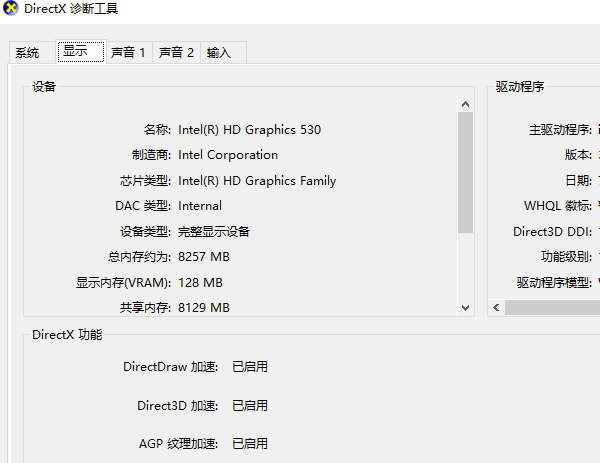Click the driver panel scroll-left arrow
The image size is (600, 463).
point(496,308)
